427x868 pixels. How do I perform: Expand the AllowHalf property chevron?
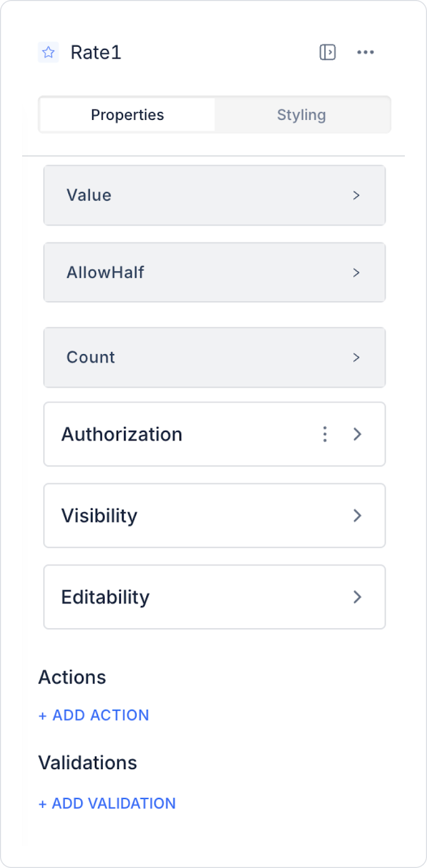pos(356,272)
